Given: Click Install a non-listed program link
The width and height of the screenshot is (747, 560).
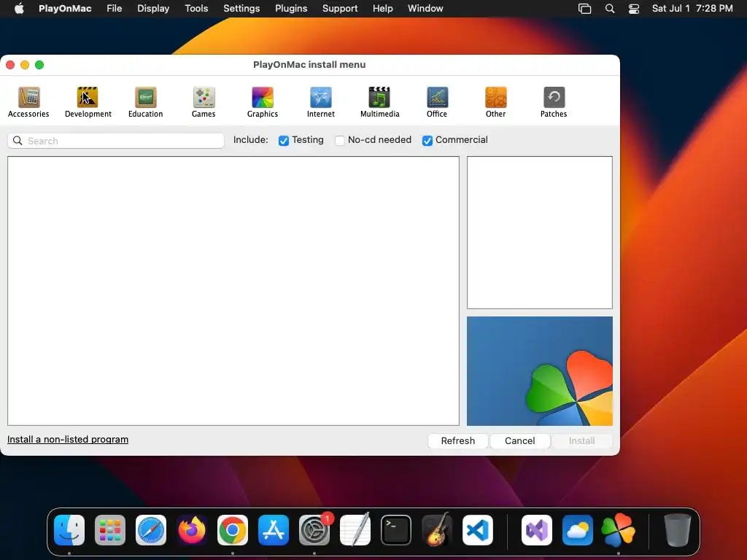Looking at the screenshot, I should tap(68, 439).
